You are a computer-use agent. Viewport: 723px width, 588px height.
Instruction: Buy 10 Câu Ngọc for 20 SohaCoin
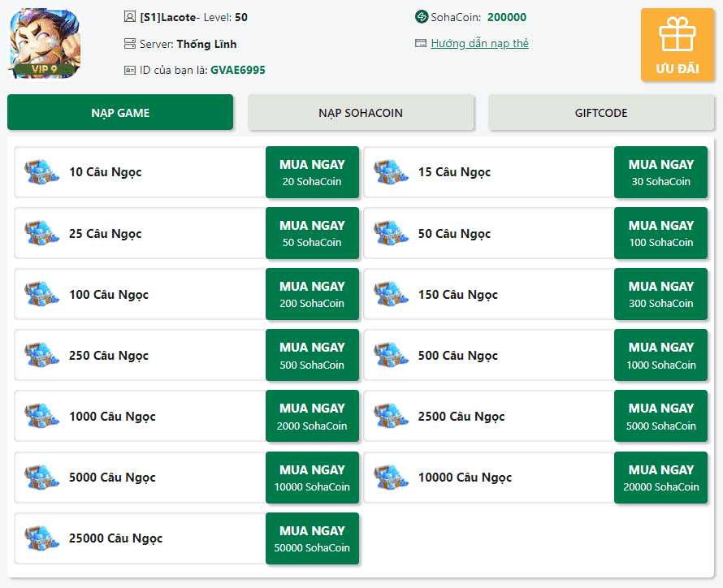[312, 172]
